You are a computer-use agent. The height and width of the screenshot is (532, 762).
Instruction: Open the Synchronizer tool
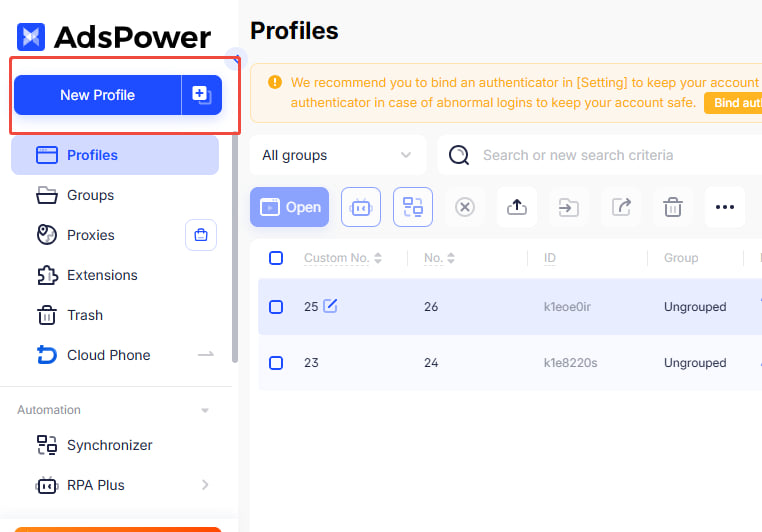point(109,445)
